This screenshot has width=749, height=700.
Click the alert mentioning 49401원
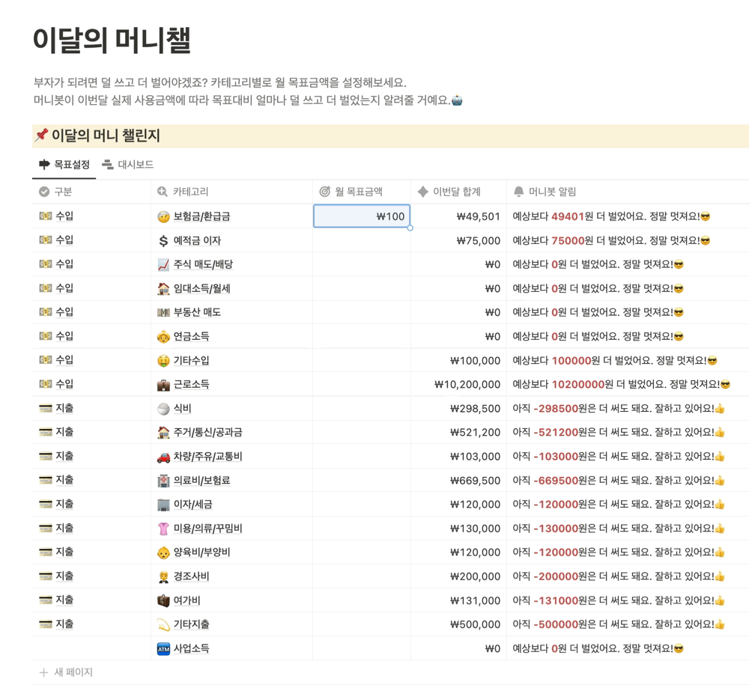click(x=611, y=216)
